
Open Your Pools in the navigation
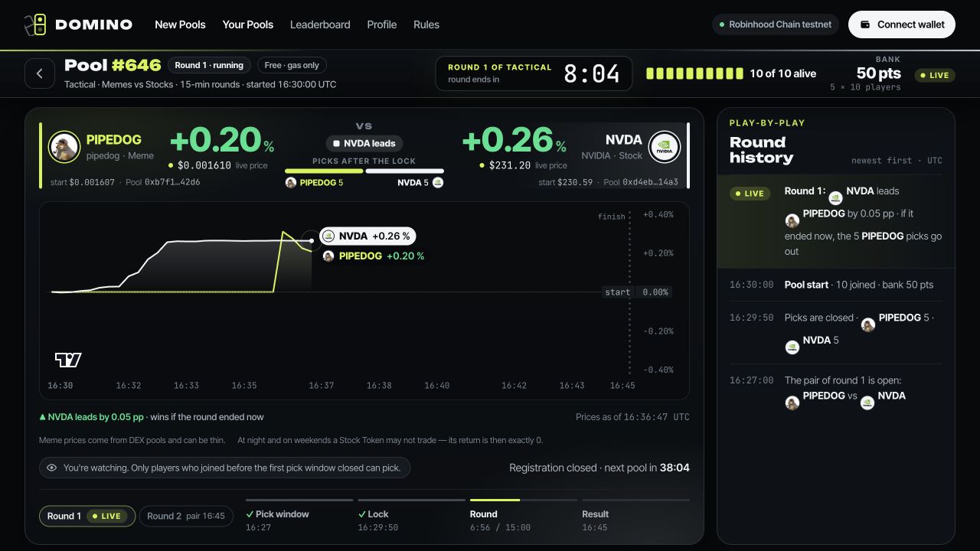coord(248,24)
